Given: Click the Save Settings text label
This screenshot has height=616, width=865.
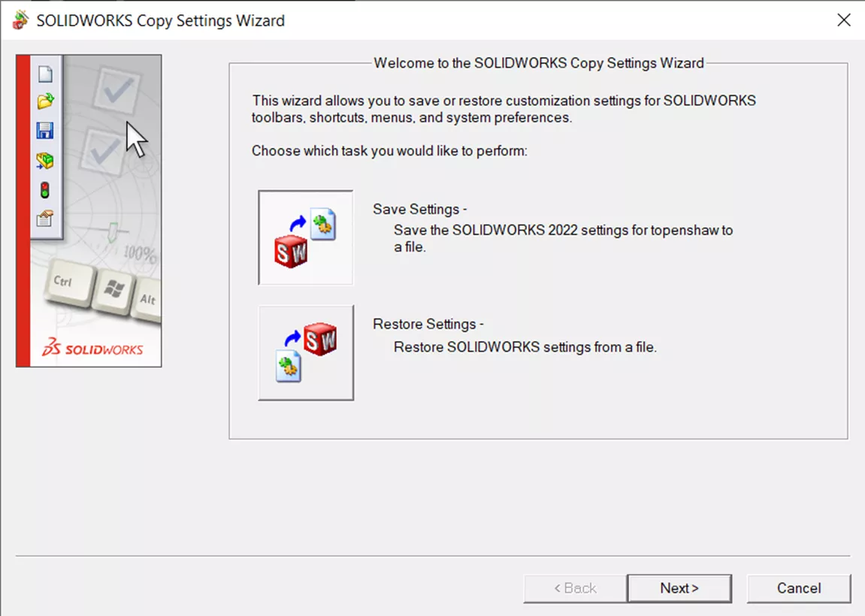Looking at the screenshot, I should point(419,209).
